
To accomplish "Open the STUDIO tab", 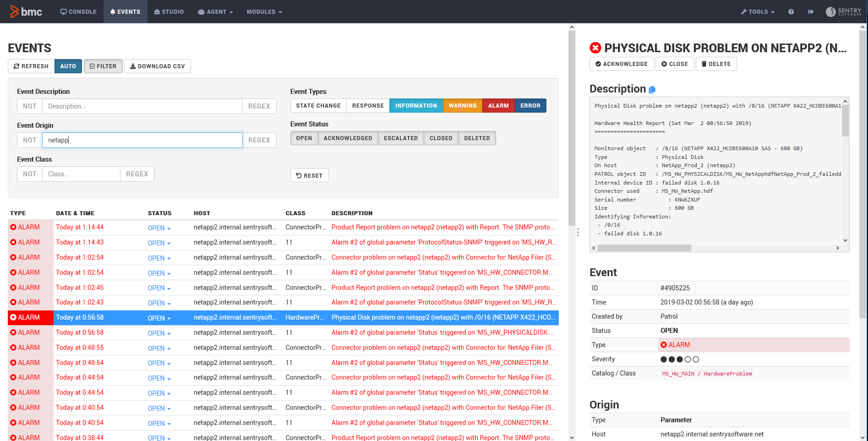I will pos(169,12).
